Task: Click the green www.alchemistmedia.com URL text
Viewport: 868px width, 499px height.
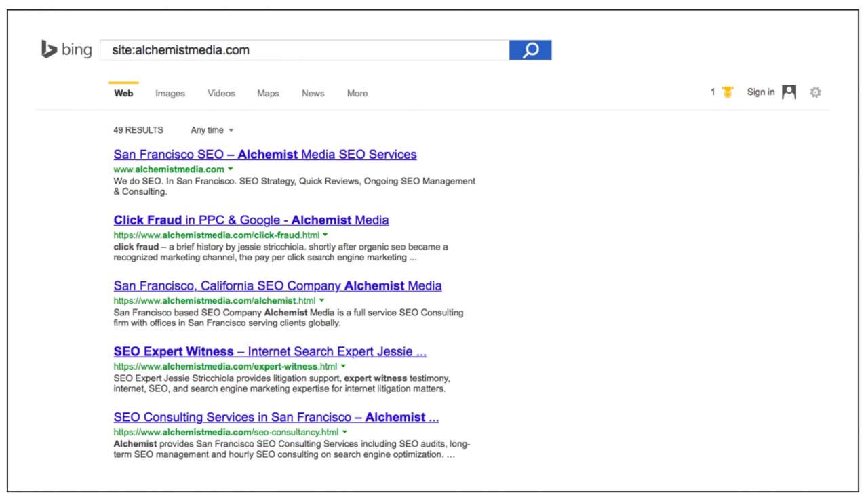Action: 169,169
